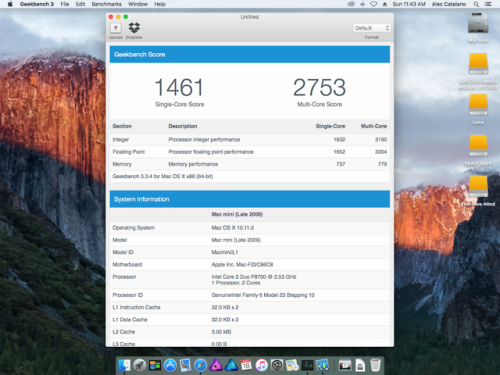The image size is (500, 375).
Task: Open the Window menu
Action: coord(138,4)
